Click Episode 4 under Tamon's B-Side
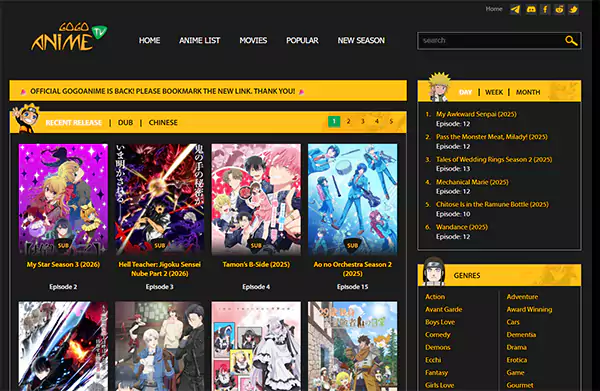The image size is (600, 391). click(256, 287)
